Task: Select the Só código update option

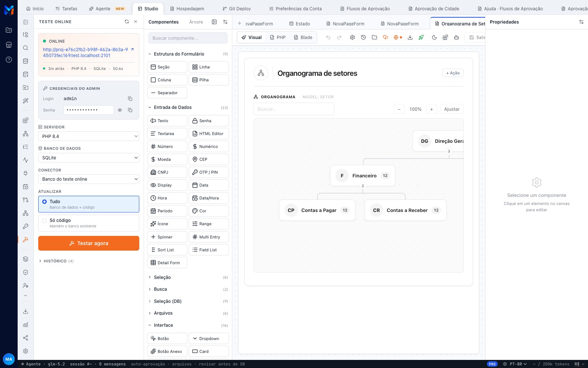Action: click(x=89, y=223)
